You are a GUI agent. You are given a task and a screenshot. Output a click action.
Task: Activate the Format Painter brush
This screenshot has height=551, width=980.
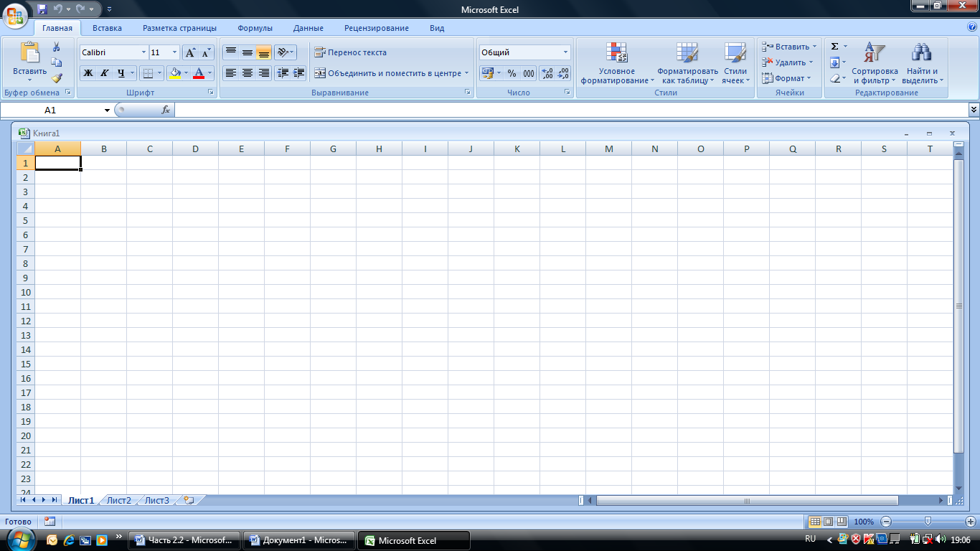pos(57,78)
